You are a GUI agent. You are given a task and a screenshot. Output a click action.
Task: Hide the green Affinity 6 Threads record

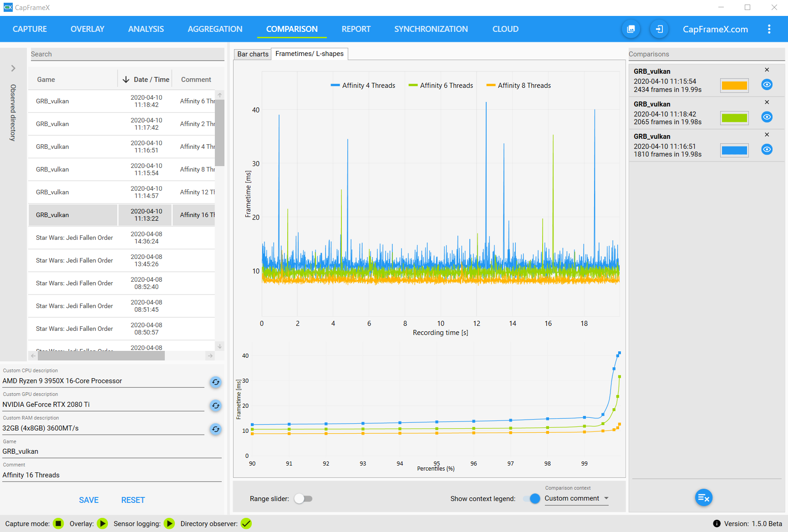[767, 117]
